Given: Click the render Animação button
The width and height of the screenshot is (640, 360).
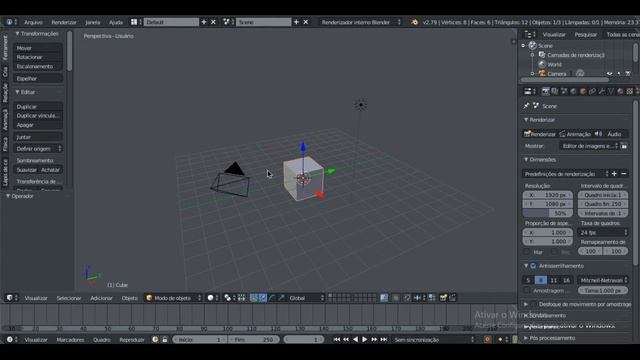Looking at the screenshot, I should click(x=575, y=134).
